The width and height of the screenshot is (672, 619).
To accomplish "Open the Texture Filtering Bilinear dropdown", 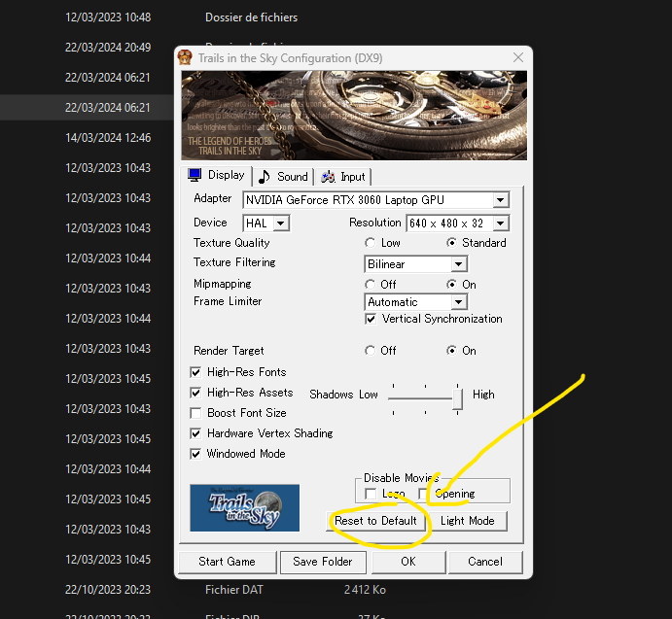I will pos(459,264).
